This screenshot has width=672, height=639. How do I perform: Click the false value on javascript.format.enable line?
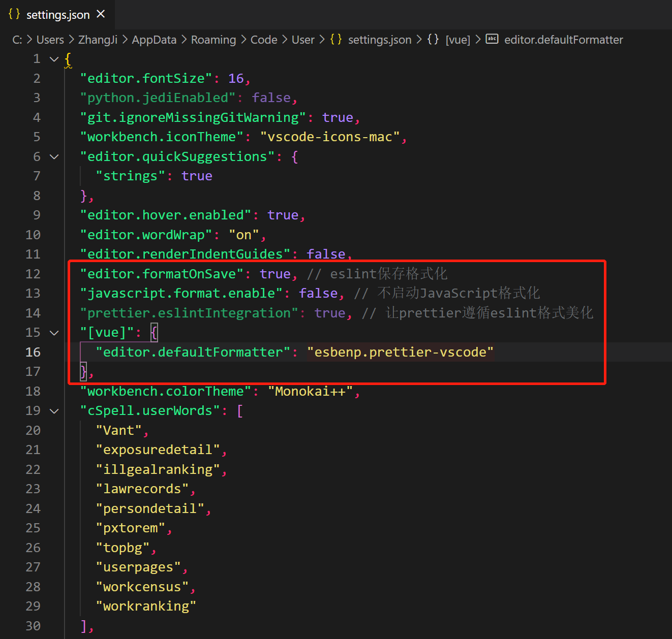pyautogui.click(x=318, y=293)
